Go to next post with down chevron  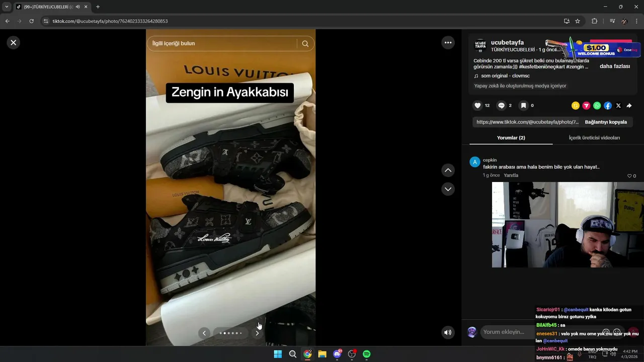point(448,189)
